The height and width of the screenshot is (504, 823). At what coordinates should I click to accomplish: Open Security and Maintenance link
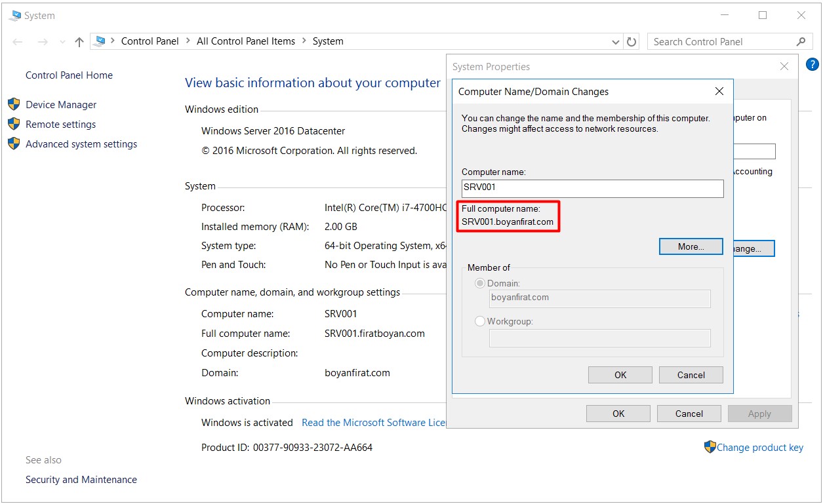[x=81, y=480]
